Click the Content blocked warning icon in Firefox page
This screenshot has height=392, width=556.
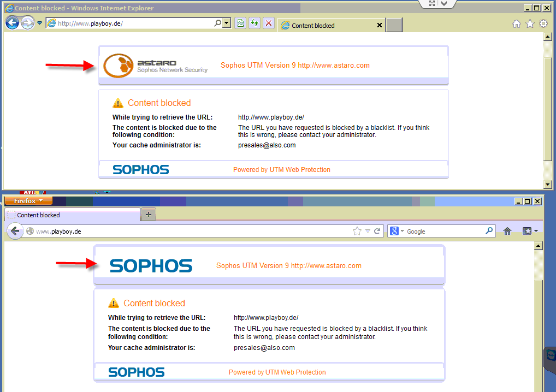[114, 304]
